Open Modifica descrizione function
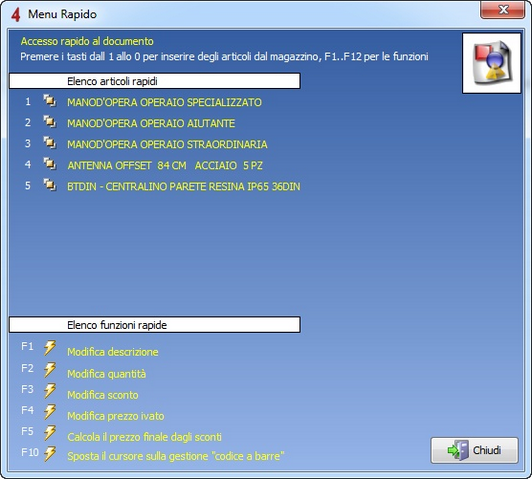This screenshot has height=479, width=532. point(113,352)
